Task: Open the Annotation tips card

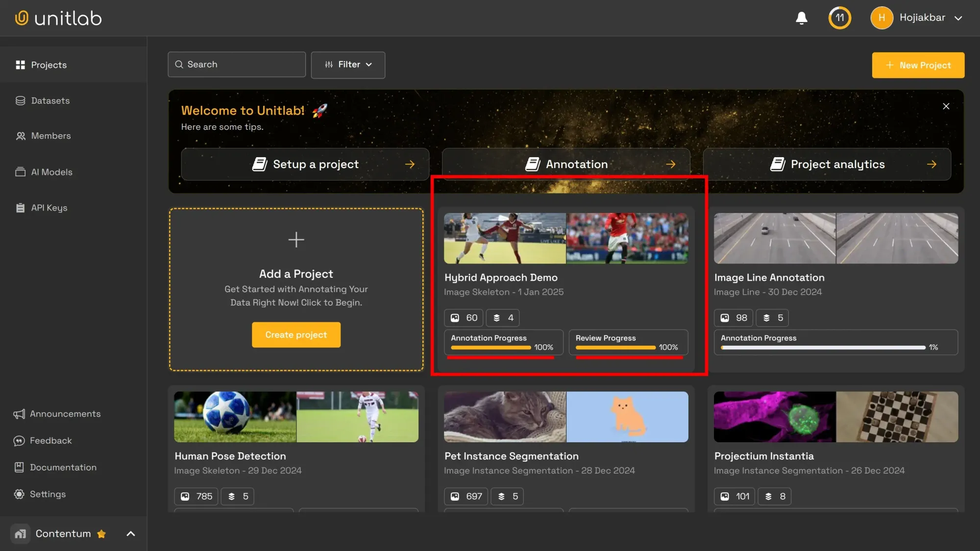Action: pos(566,164)
